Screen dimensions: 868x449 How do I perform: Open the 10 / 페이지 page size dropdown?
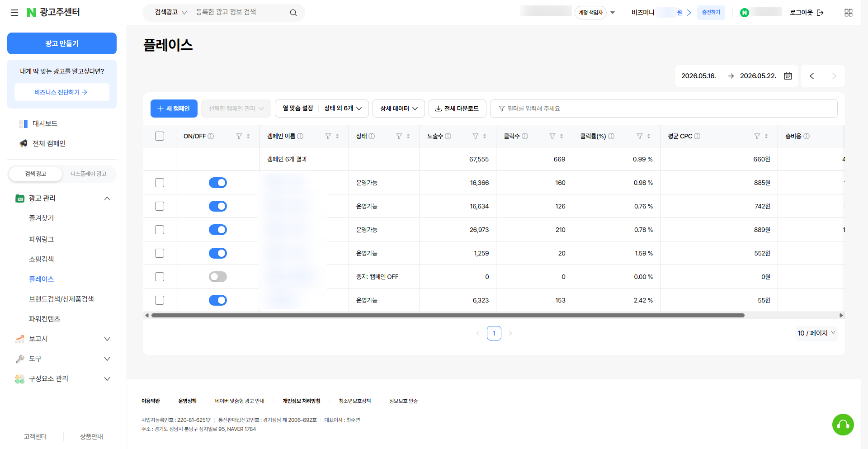[x=816, y=333]
